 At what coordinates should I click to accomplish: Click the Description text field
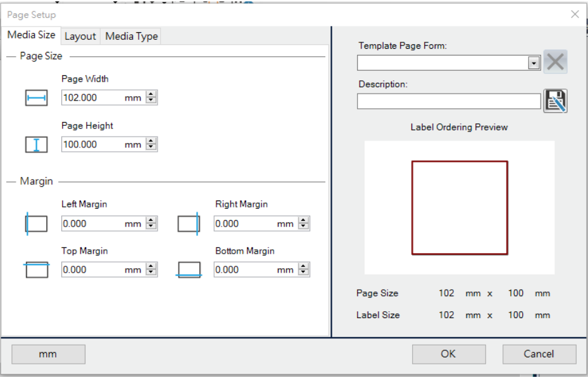(449, 101)
